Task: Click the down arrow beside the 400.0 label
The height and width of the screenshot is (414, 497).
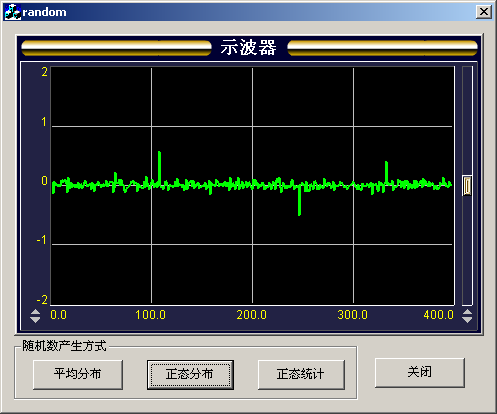Action: (x=467, y=320)
